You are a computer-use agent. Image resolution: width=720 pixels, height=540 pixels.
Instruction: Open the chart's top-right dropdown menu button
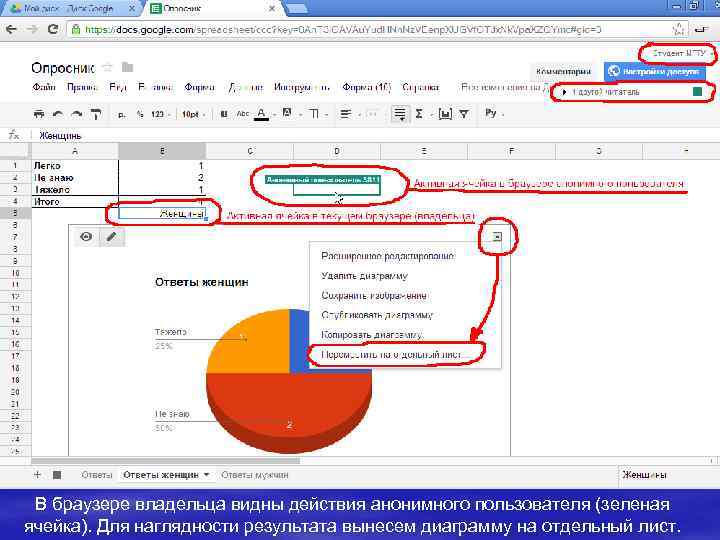(497, 236)
